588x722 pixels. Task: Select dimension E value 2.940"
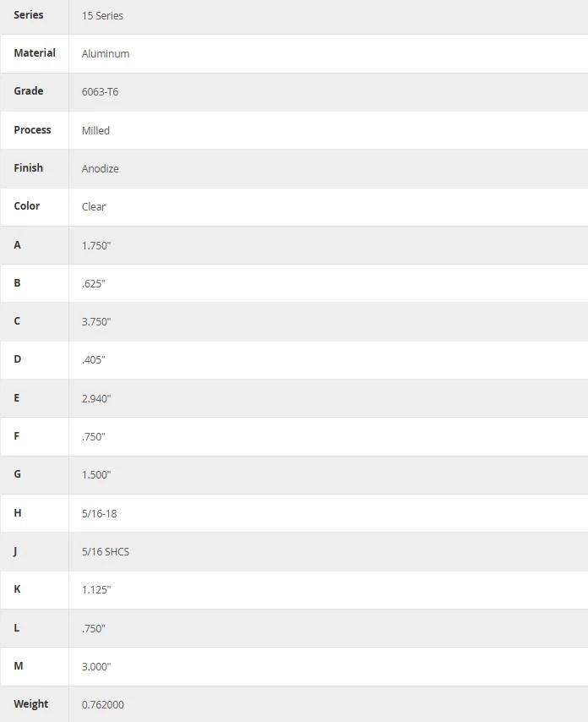pos(96,399)
